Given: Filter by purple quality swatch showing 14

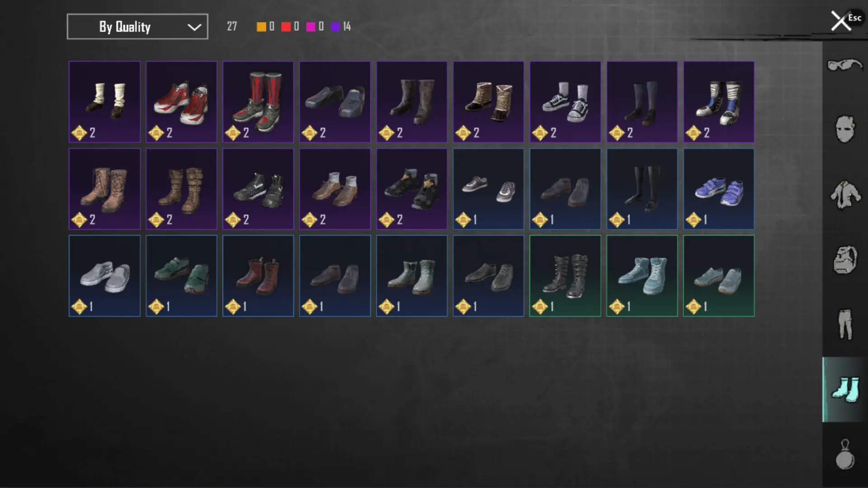Looking at the screenshot, I should point(335,27).
